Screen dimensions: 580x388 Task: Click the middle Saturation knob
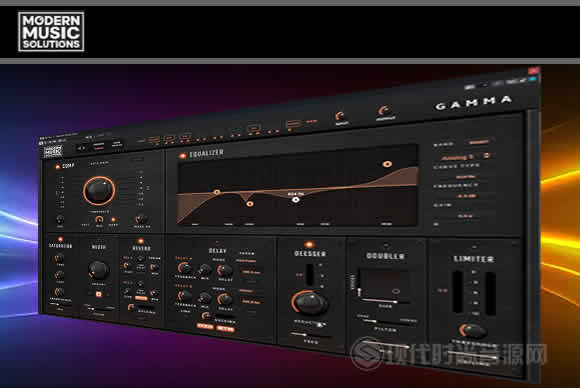click(x=59, y=275)
